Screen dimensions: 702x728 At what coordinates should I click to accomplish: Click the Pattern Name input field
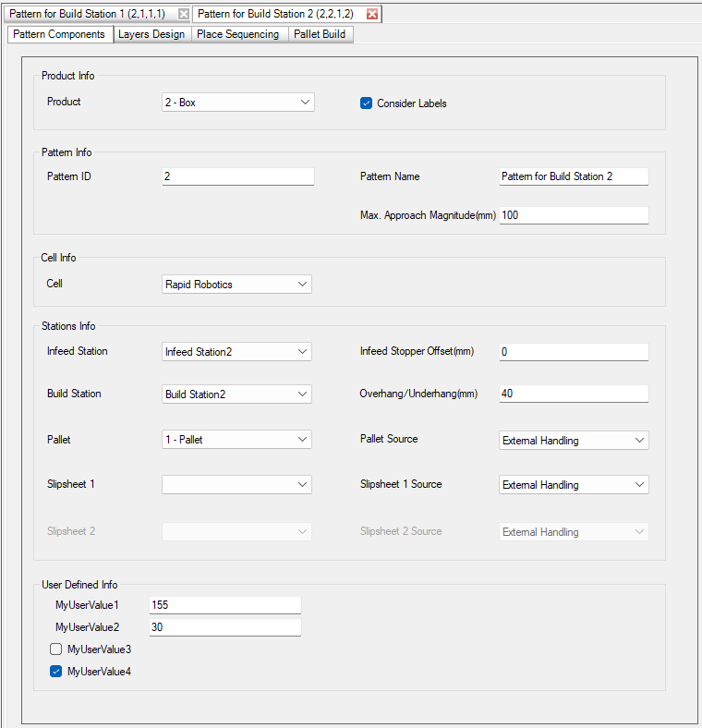click(x=574, y=176)
